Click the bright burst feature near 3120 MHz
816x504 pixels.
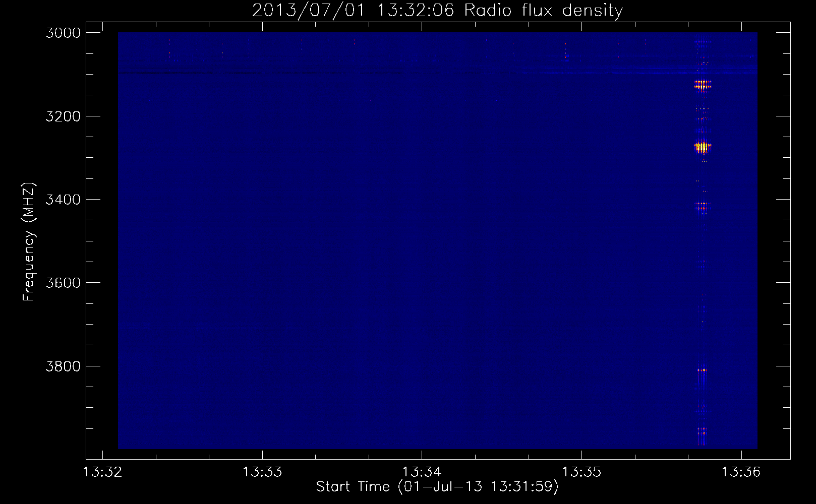(x=702, y=84)
